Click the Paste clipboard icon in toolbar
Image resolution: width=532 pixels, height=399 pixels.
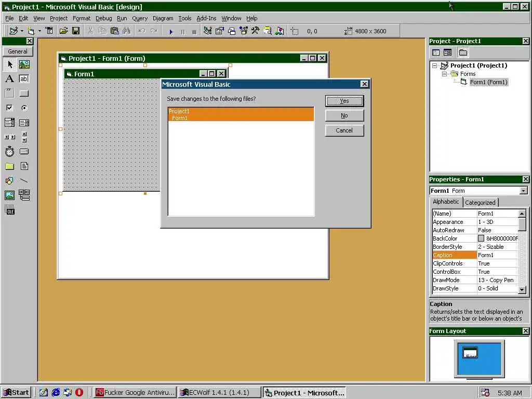(x=115, y=31)
